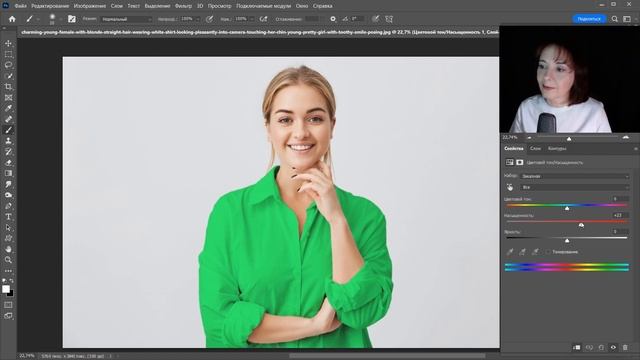
Task: Select the Path Selection tool
Action: (x=8, y=227)
